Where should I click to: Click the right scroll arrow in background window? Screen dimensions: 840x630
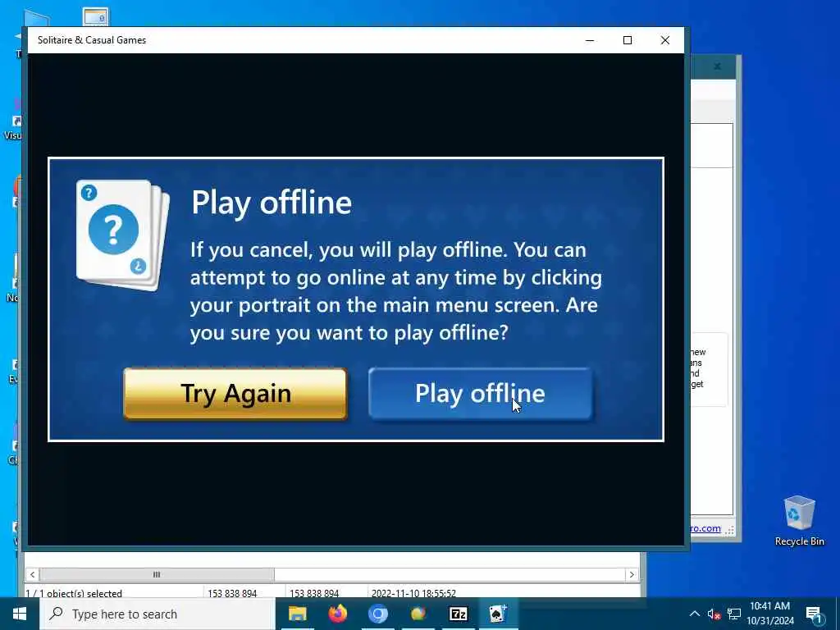(x=632, y=574)
